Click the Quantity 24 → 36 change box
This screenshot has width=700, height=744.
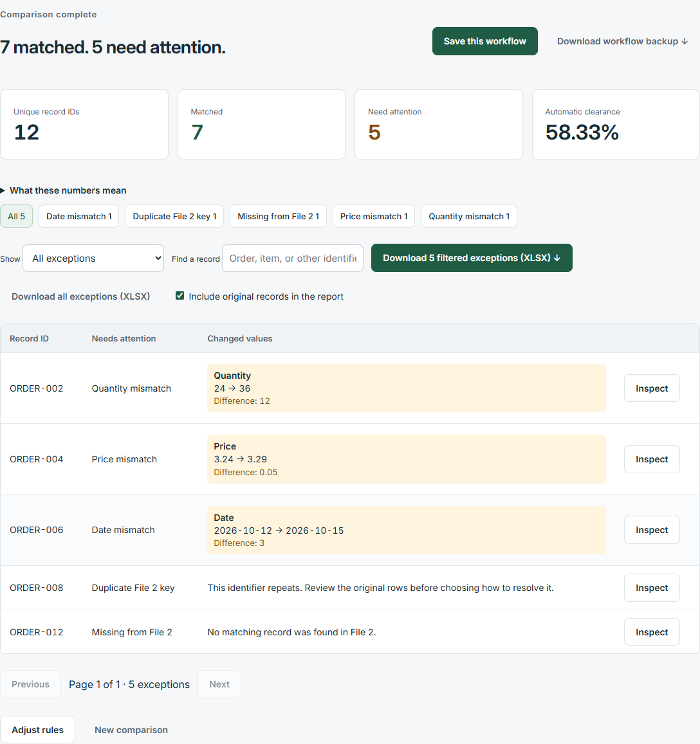pyautogui.click(x=407, y=388)
